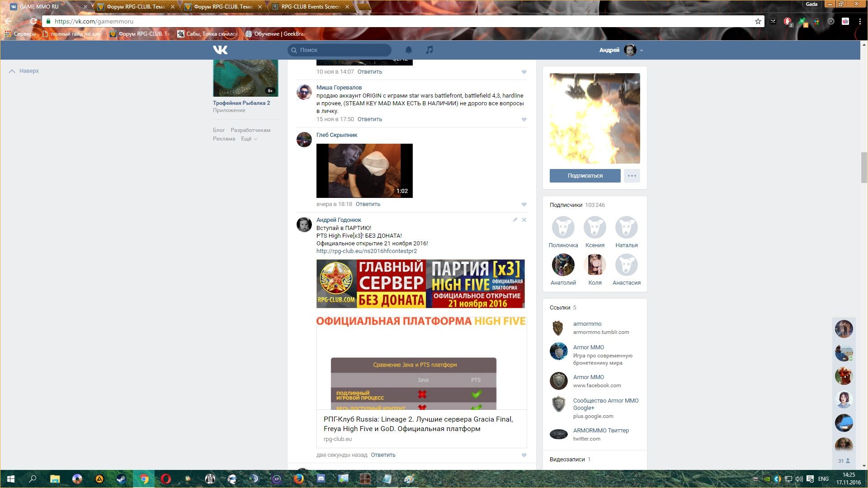Delete Андрей Годонюк's comment with X icon

click(x=524, y=220)
